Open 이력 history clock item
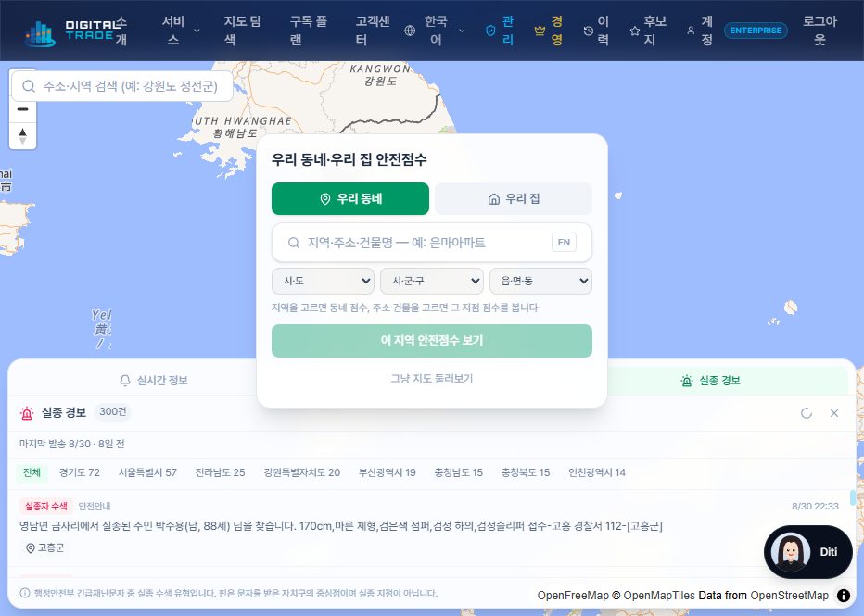 pos(596,31)
